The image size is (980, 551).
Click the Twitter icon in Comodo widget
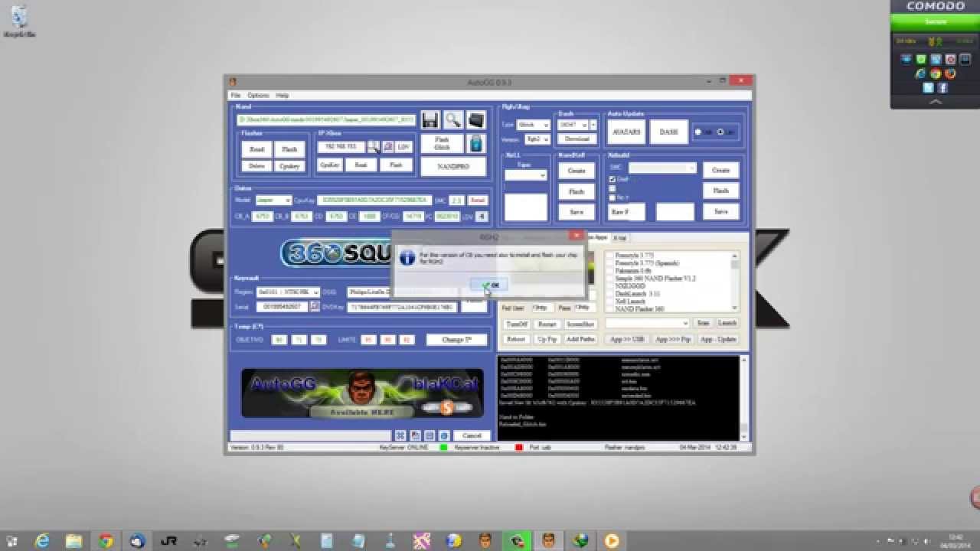[x=928, y=88]
